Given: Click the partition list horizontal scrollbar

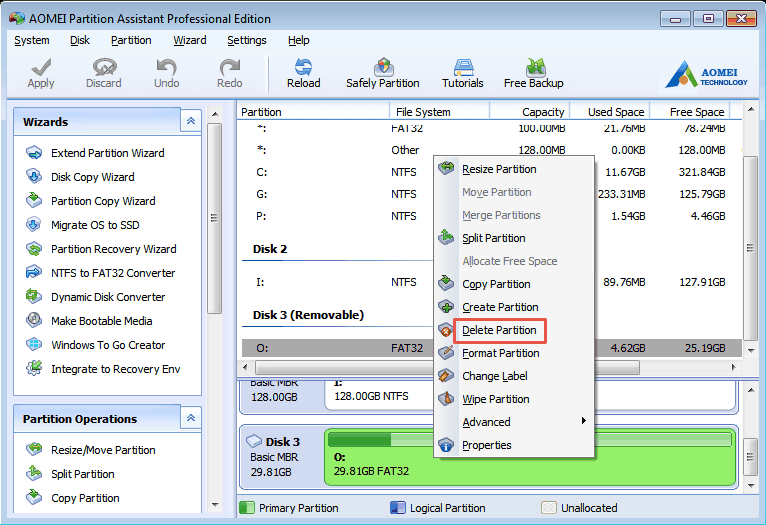Looking at the screenshot, I should tap(447, 367).
